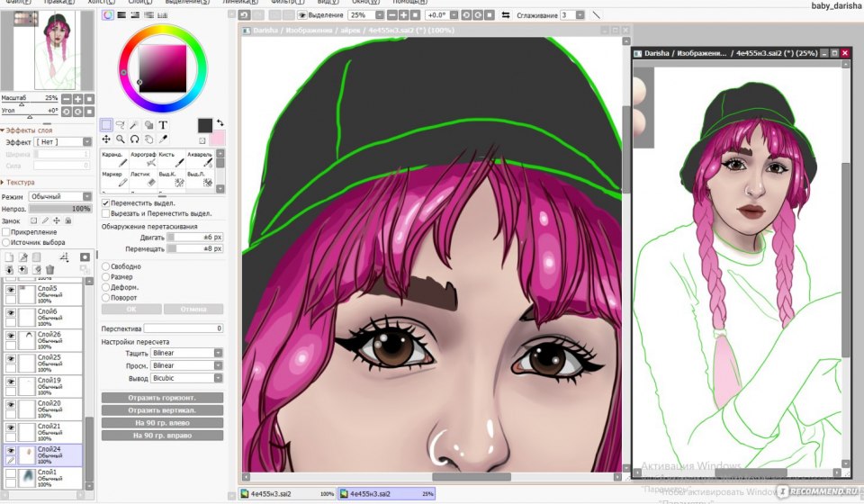The width and height of the screenshot is (864, 504).
Task: Click the pink background color swatch
Action: pos(218,138)
